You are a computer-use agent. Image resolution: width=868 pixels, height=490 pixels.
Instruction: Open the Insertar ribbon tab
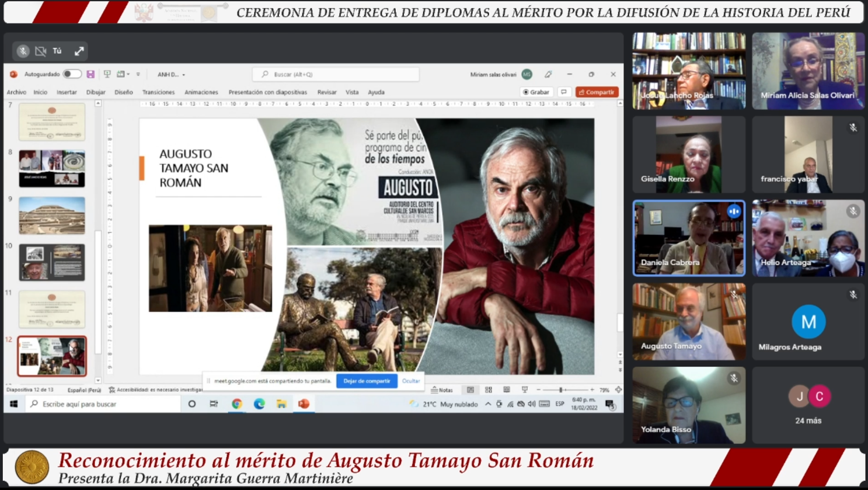pyautogui.click(x=67, y=92)
